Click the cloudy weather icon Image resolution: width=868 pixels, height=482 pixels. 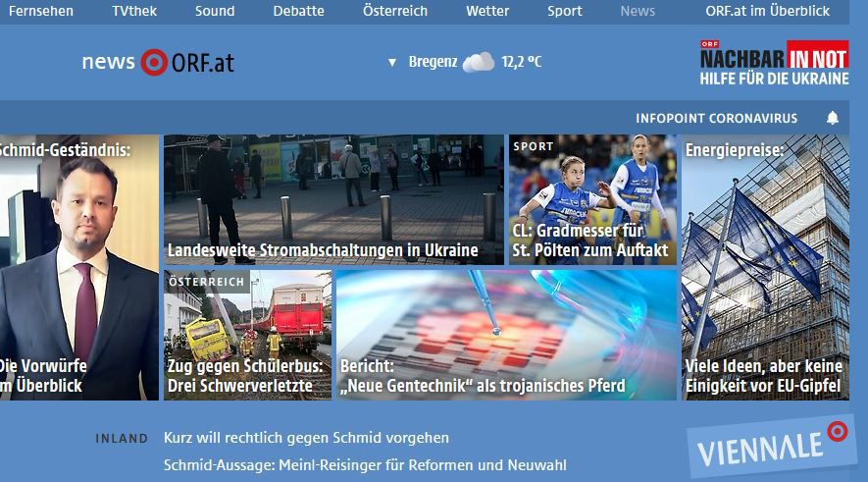click(479, 63)
